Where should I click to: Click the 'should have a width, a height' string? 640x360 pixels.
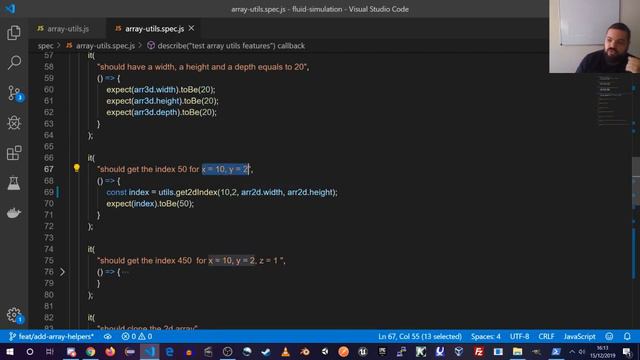(x=202, y=67)
